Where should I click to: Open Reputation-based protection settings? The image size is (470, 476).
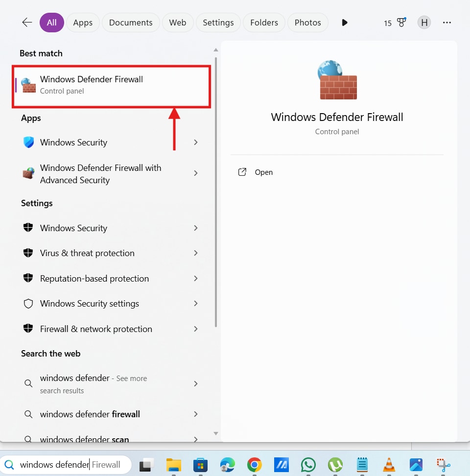coord(94,278)
